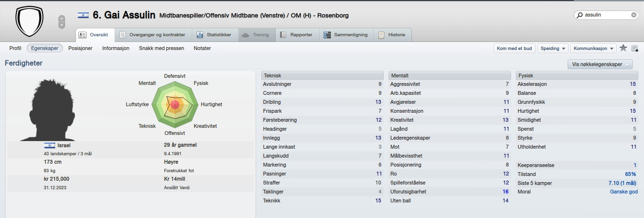Click the Israel flag beside player name

[x=83, y=16]
